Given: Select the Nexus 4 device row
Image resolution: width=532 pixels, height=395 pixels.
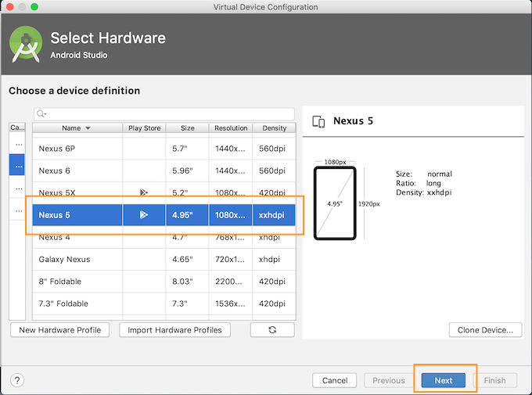Looking at the screenshot, I should (x=164, y=237).
